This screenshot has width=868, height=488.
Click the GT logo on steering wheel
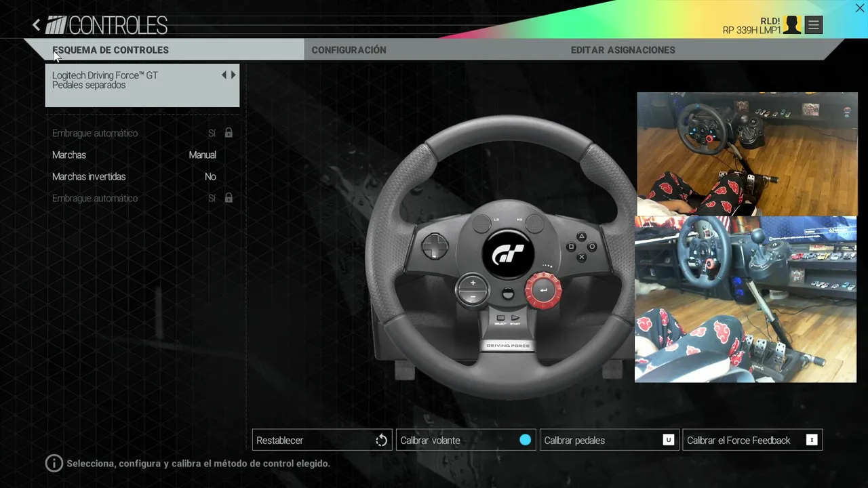[x=508, y=255]
